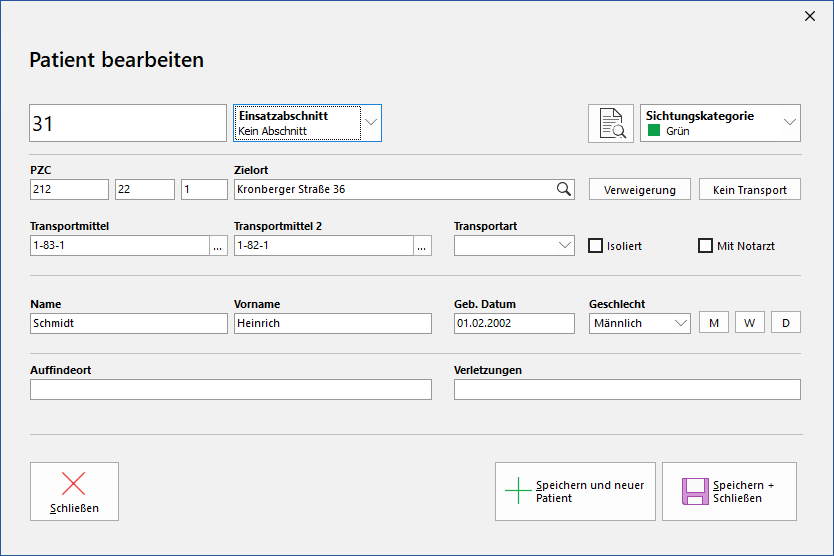Click the Kein Transport button
The height and width of the screenshot is (556, 834).
pos(749,189)
